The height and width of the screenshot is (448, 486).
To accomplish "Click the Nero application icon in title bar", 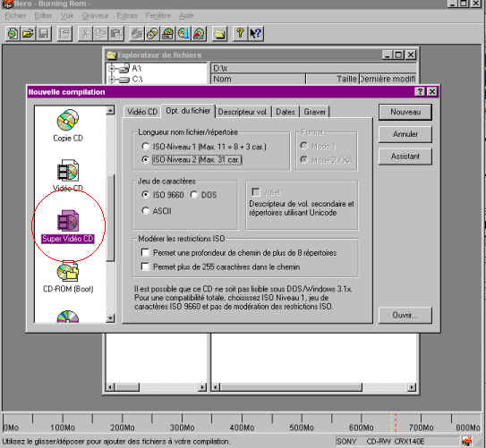I will pos(8,4).
